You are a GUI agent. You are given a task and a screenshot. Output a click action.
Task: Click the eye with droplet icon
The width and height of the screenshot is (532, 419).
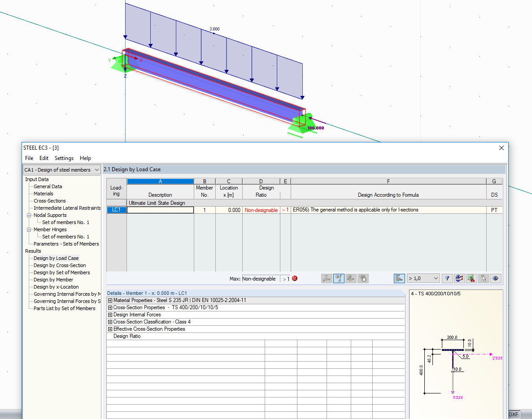(363, 279)
